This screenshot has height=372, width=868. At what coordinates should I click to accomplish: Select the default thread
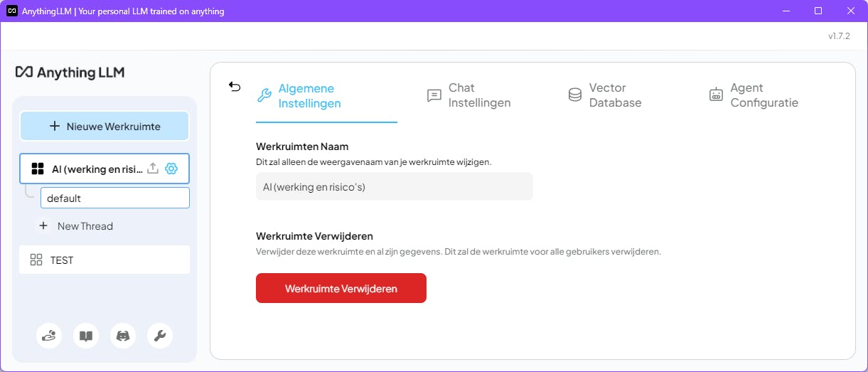coord(115,198)
